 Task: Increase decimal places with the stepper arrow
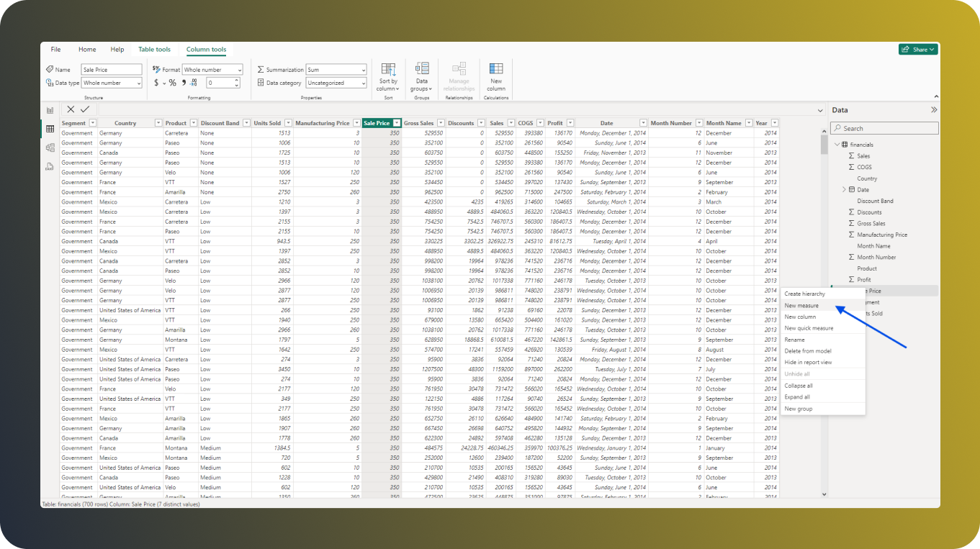[x=236, y=80]
